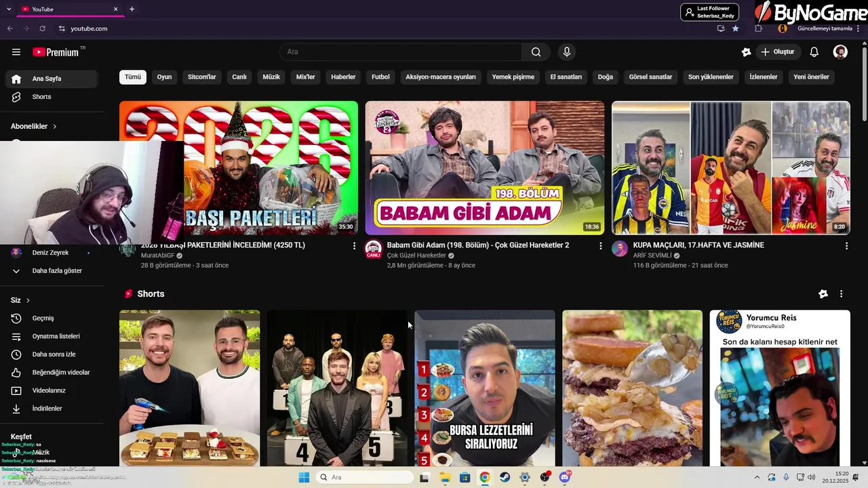This screenshot has width=868, height=488.
Task: Open Geçmiş watch history
Action: click(x=52, y=318)
